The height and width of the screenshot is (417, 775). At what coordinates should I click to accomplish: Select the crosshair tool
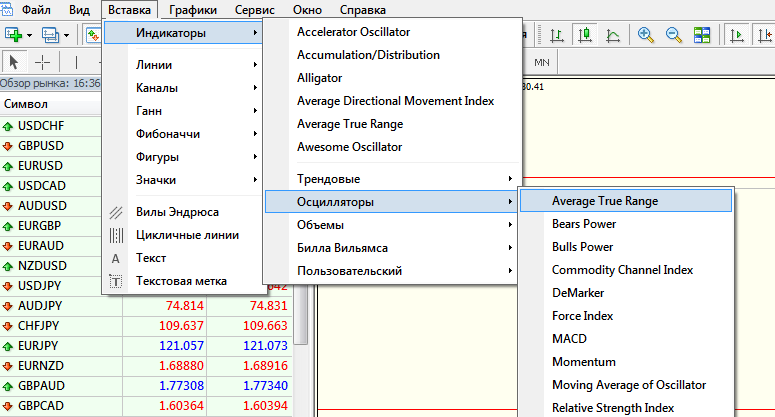point(43,62)
